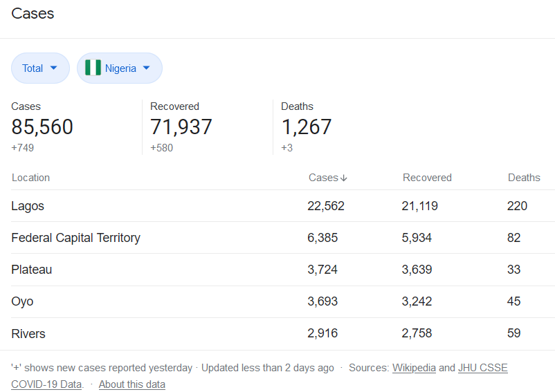Sort table by Recovered column header
The width and height of the screenshot is (555, 392).
click(x=427, y=178)
